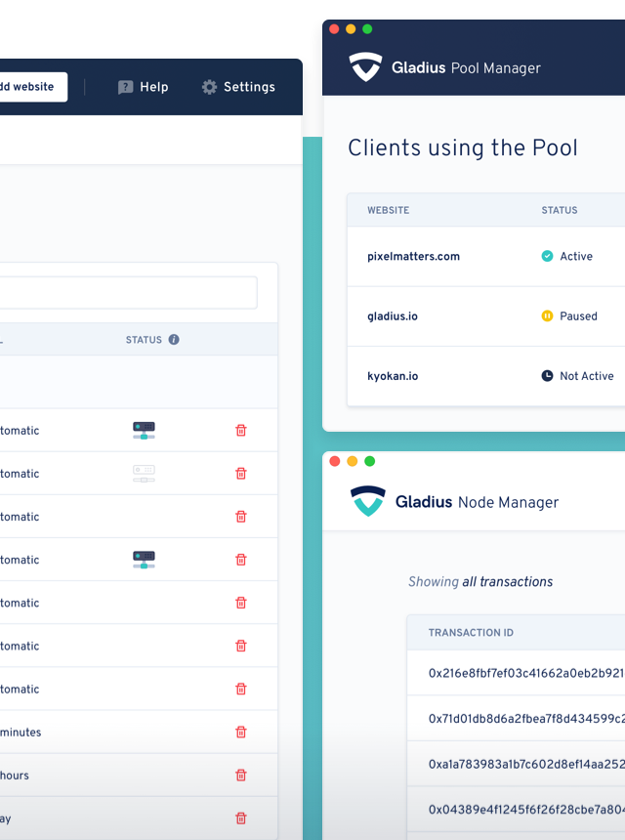Select transaction 0x216e8fbf7ef03c41662a0eb2b921 row

(x=525, y=673)
